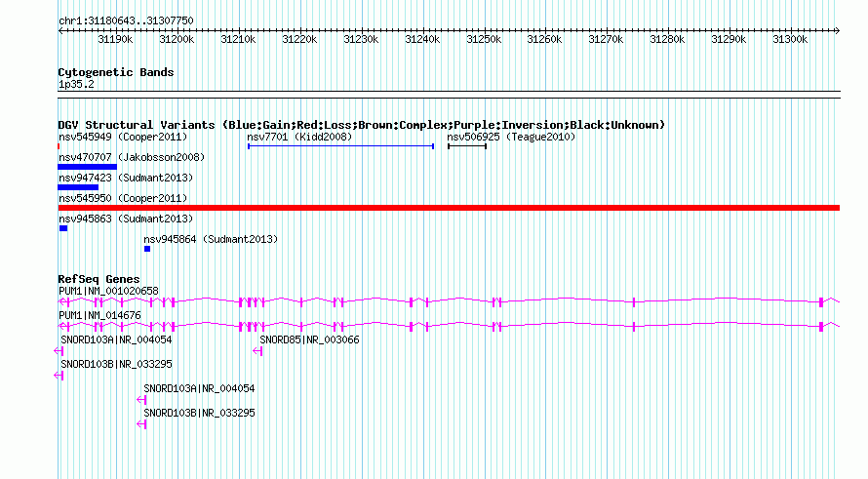Screen dimensions: 868x479
Task: Open variant nsv545949 (Cooper2011) label
Action: point(123,137)
